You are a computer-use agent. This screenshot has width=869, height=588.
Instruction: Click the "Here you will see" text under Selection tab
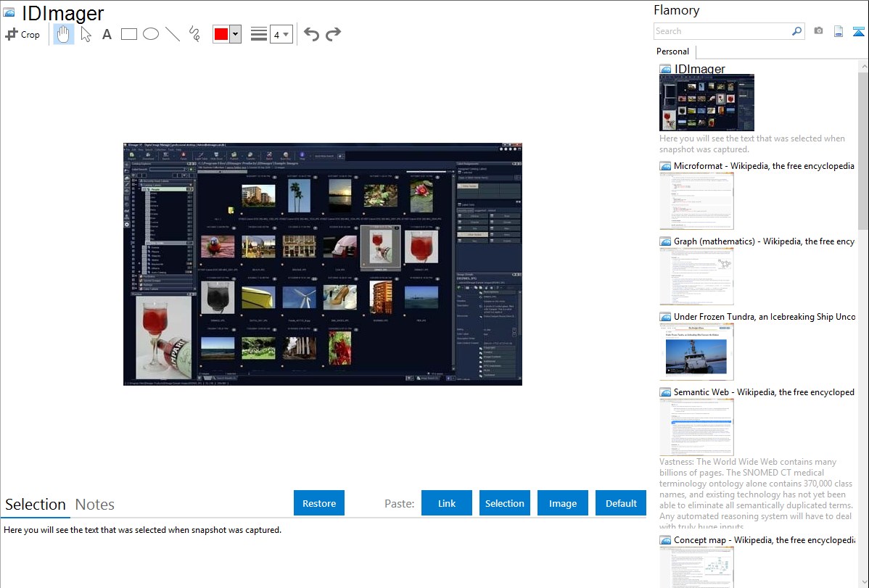[142, 530]
